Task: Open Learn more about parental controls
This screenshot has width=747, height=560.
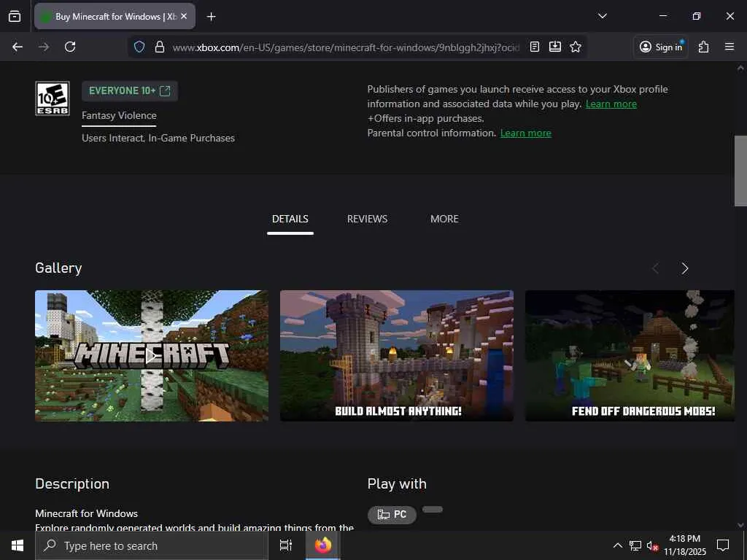Action: [525, 133]
